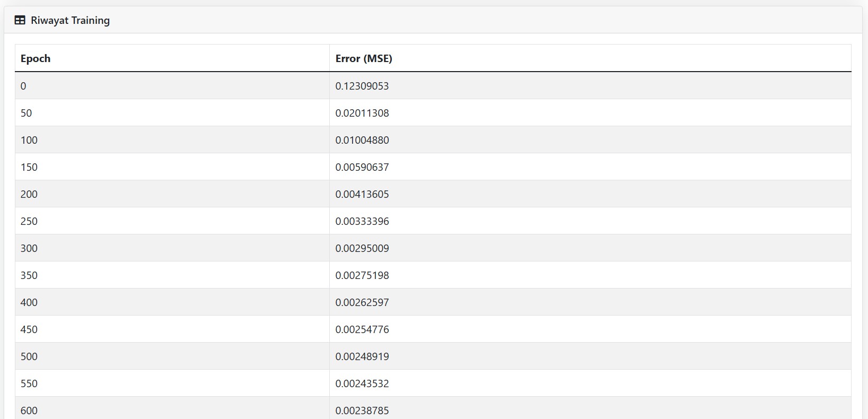Select the epoch cell showing 350
868x419 pixels.
click(172, 275)
